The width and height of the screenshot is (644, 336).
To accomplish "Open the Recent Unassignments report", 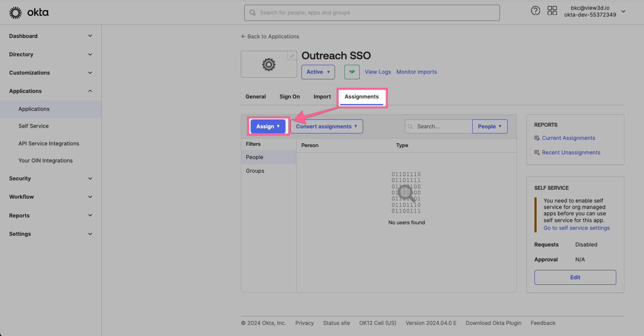I will click(x=571, y=153).
